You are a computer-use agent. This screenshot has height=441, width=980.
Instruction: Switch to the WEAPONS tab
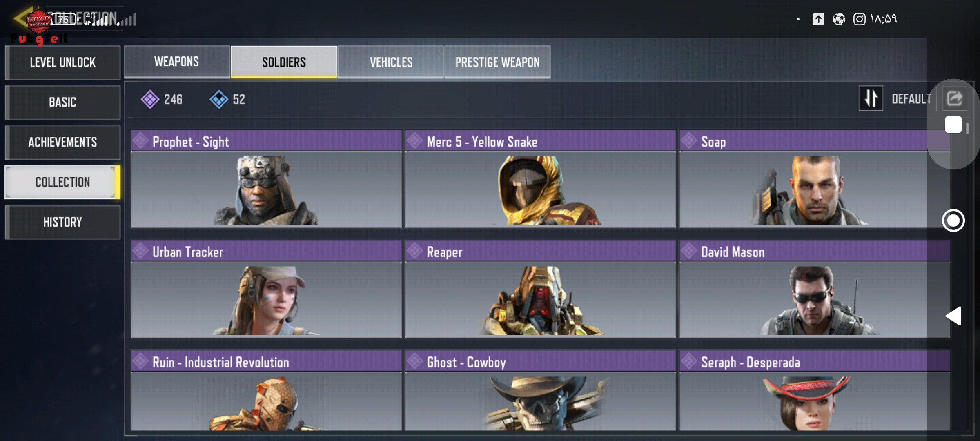(x=177, y=62)
